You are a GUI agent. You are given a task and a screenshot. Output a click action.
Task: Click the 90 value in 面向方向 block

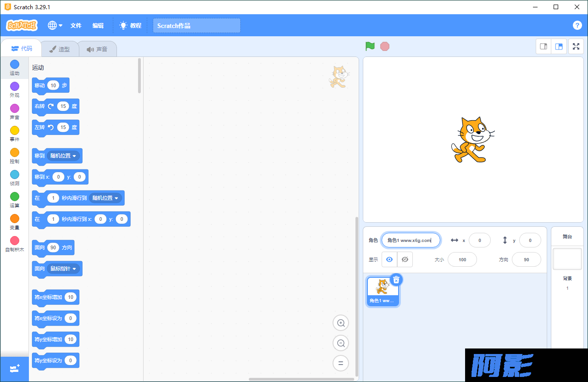[53, 247]
